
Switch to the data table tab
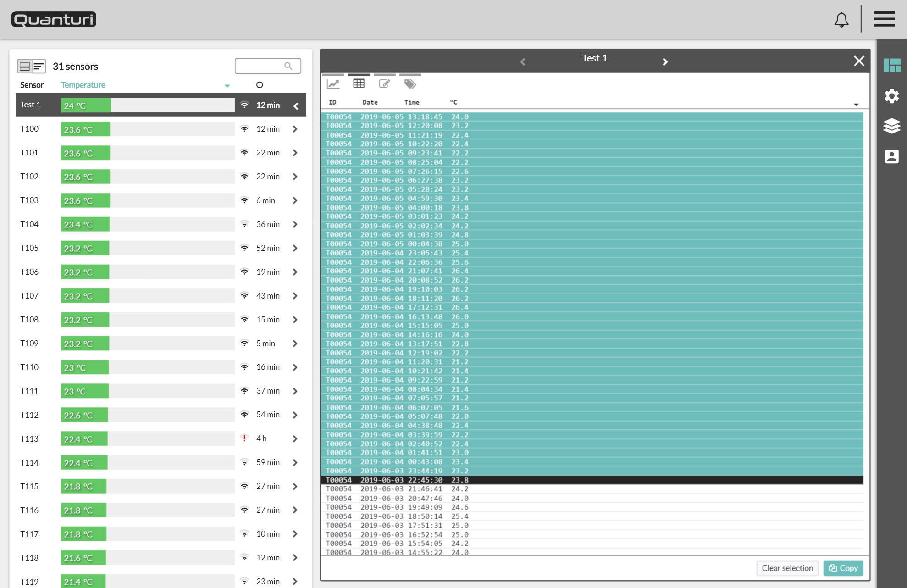(x=359, y=83)
